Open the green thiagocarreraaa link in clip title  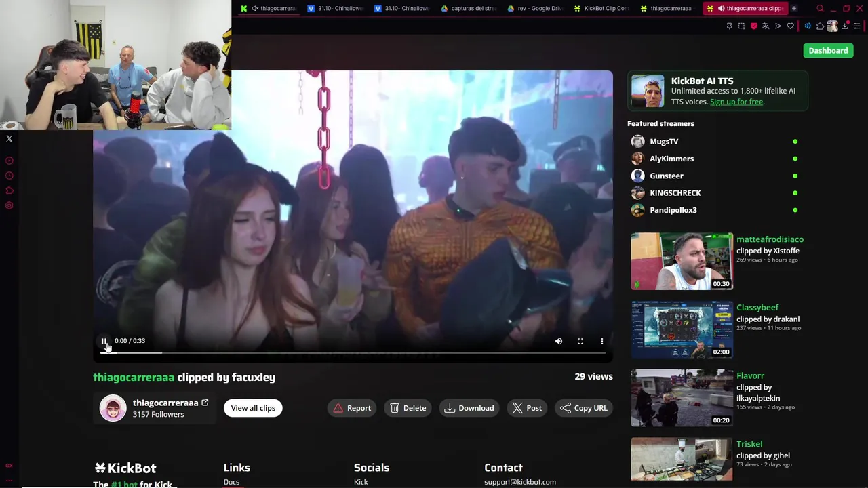(134, 377)
